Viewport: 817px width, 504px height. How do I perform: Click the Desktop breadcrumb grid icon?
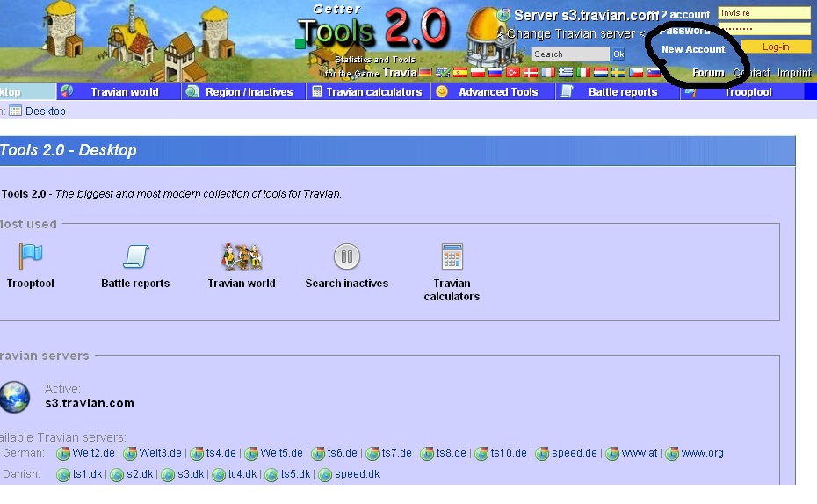pyautogui.click(x=16, y=111)
